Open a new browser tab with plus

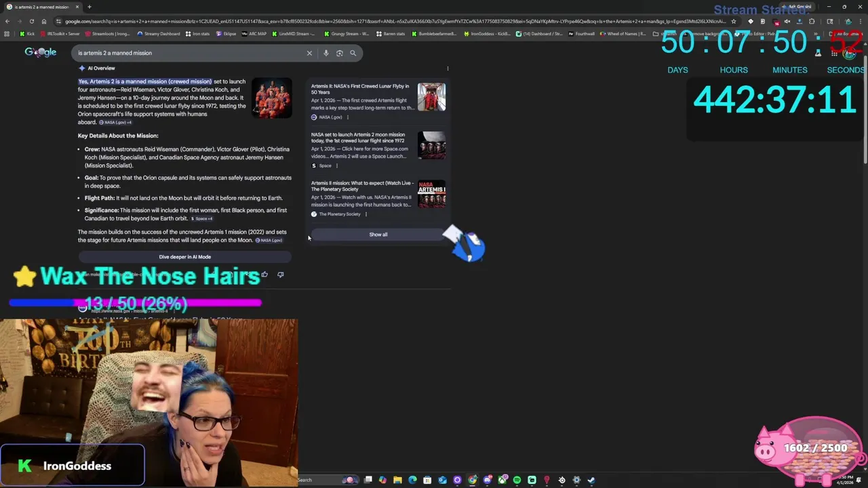(89, 7)
